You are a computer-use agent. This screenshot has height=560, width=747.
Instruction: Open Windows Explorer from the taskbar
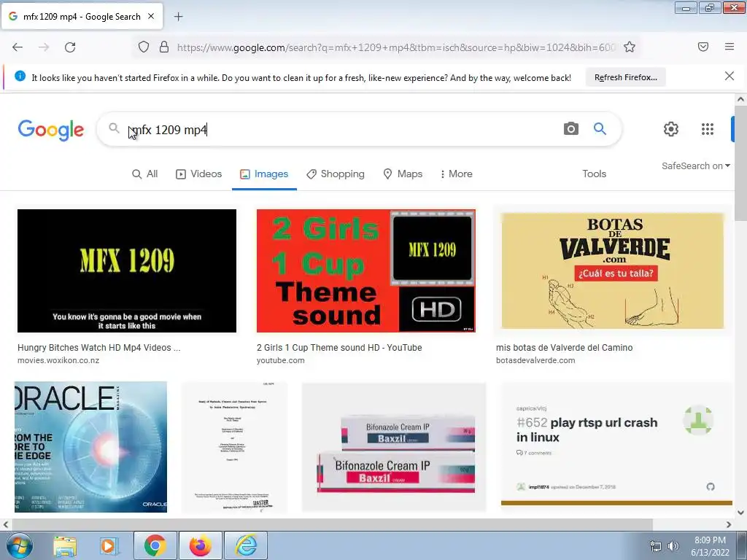pyautogui.click(x=65, y=545)
